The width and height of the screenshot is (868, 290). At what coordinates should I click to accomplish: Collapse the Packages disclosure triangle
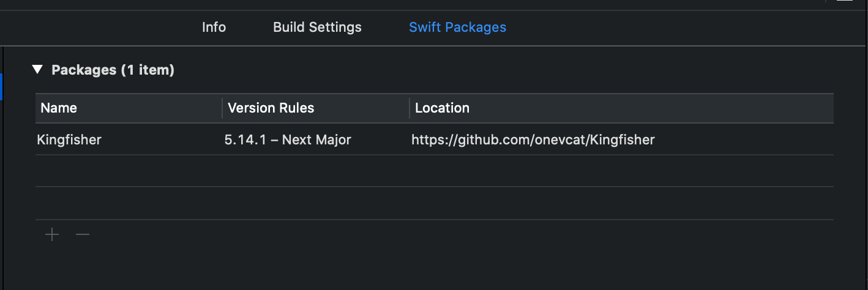click(38, 70)
